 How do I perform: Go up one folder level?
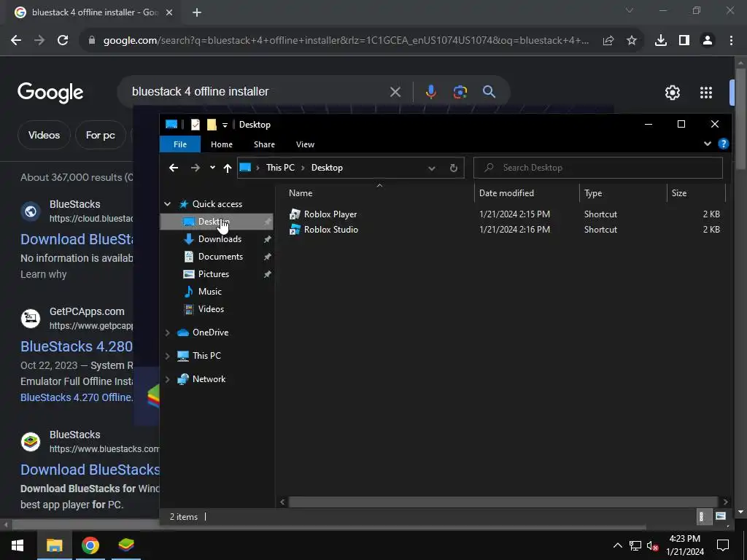tap(228, 168)
